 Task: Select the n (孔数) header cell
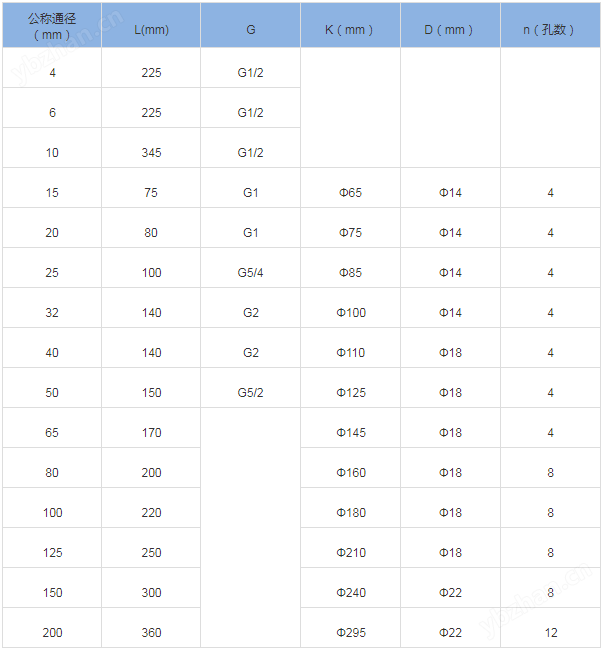(x=550, y=30)
